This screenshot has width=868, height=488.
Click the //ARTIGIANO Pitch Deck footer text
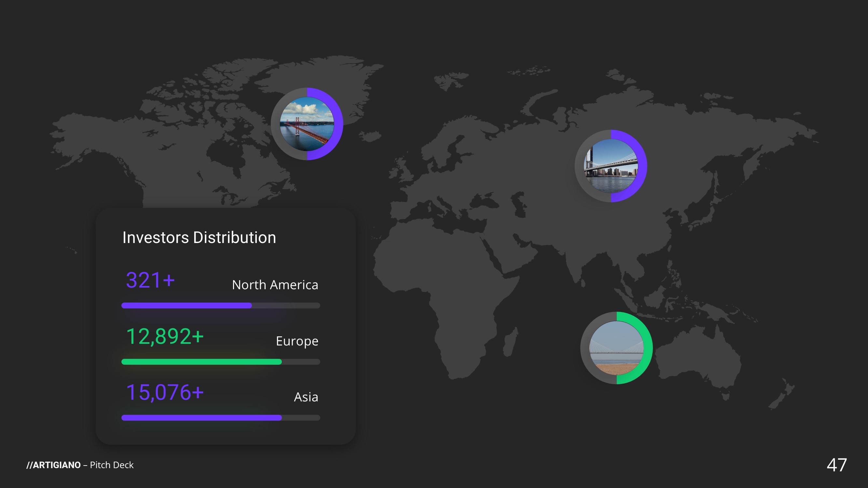[x=80, y=465]
